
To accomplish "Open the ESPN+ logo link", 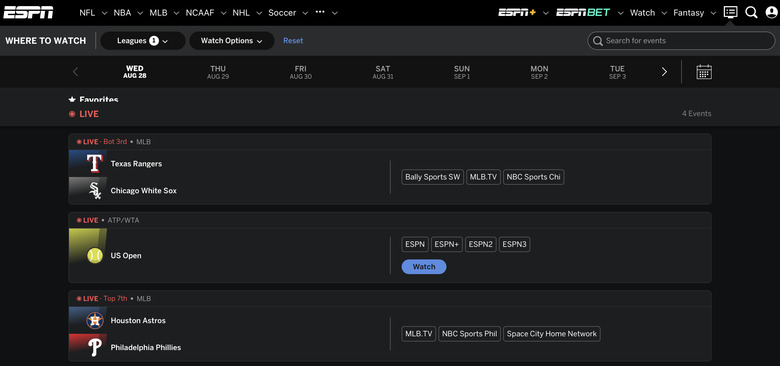I will coord(517,12).
